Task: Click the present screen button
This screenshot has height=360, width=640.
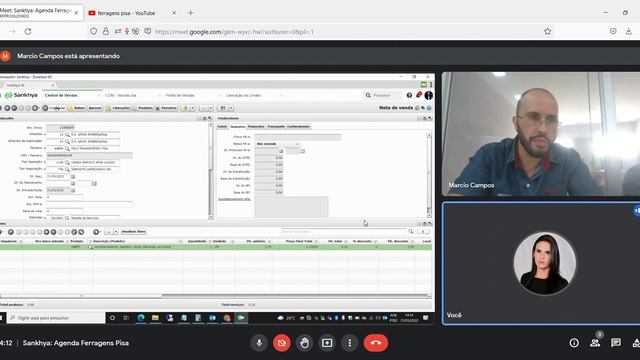Action: click(327, 343)
